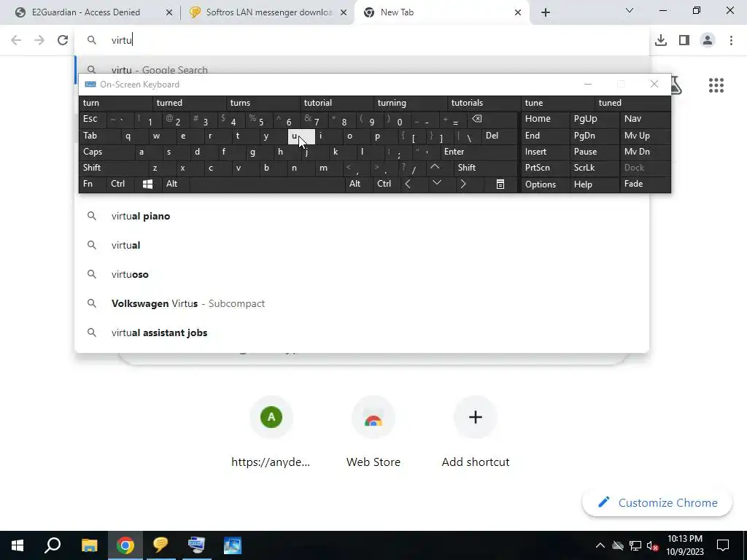Close the New Tab tab
This screenshot has width=747, height=560.
(x=518, y=12)
